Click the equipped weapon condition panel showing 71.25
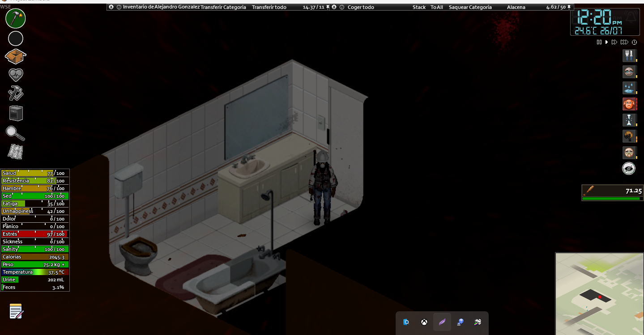Viewport: 644px width, 335px height. [612, 192]
